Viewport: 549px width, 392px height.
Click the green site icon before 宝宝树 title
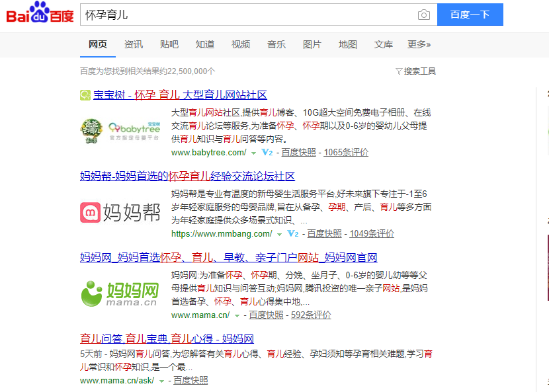(x=85, y=95)
